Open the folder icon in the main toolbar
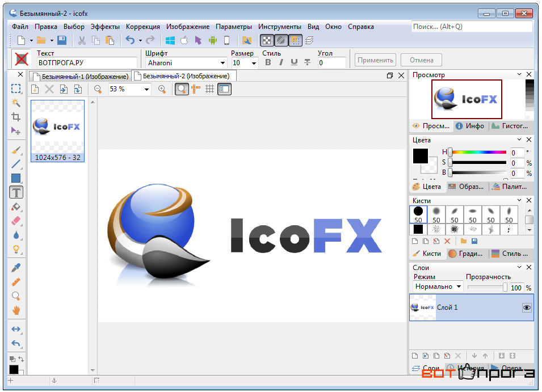This screenshot has height=392, width=542. 41,40
